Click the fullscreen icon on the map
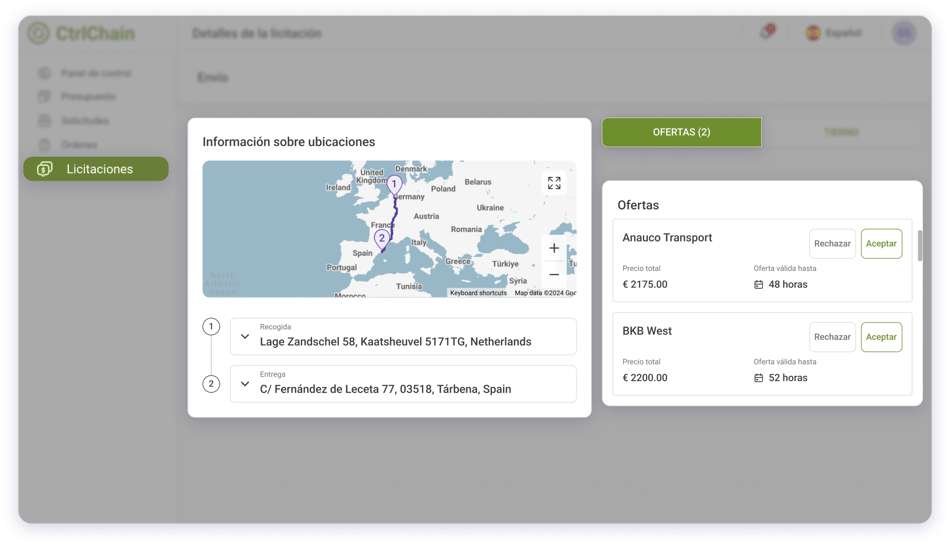Image resolution: width=950 pixels, height=545 pixels. pos(554,183)
